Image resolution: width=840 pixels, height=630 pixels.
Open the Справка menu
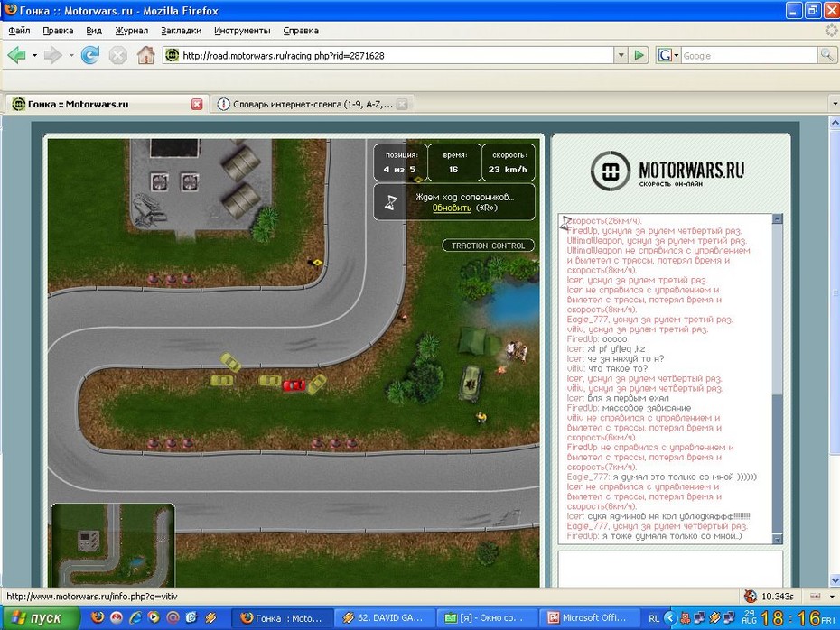click(301, 31)
